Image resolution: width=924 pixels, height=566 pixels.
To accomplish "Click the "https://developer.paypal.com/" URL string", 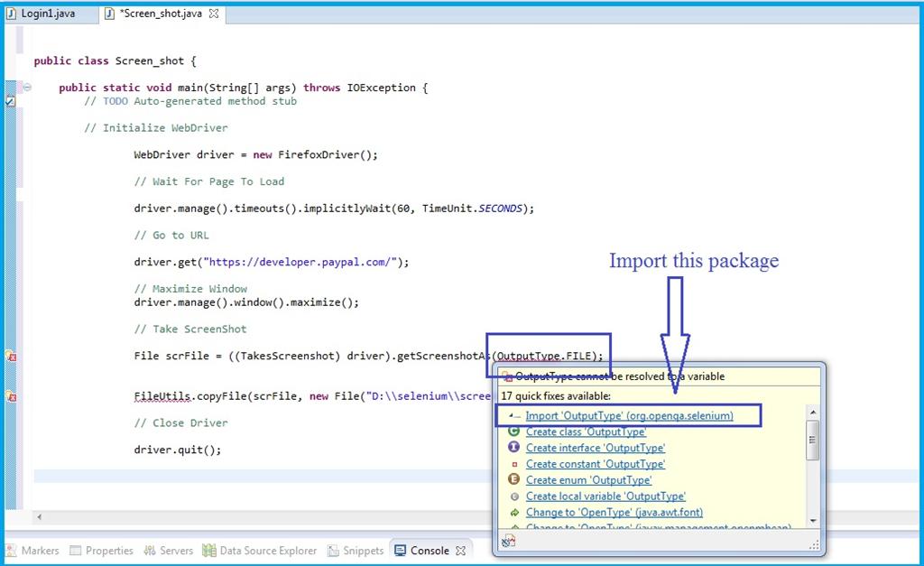I will [300, 263].
